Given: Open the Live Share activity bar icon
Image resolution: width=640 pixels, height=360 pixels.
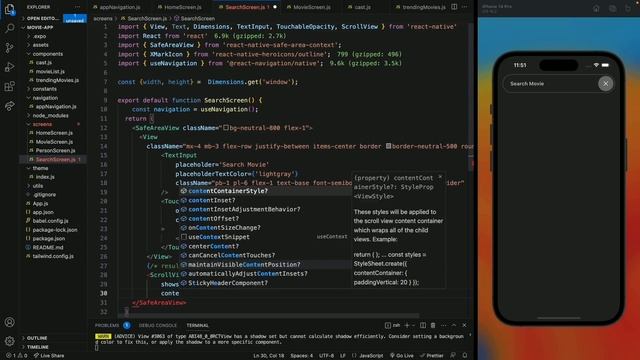Looking at the screenshot, I should click(x=9, y=106).
